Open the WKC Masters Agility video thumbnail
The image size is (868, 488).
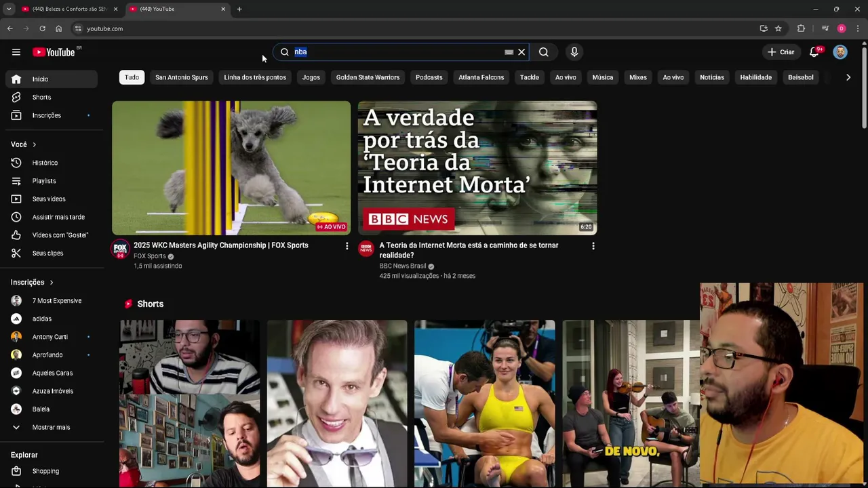tap(231, 168)
